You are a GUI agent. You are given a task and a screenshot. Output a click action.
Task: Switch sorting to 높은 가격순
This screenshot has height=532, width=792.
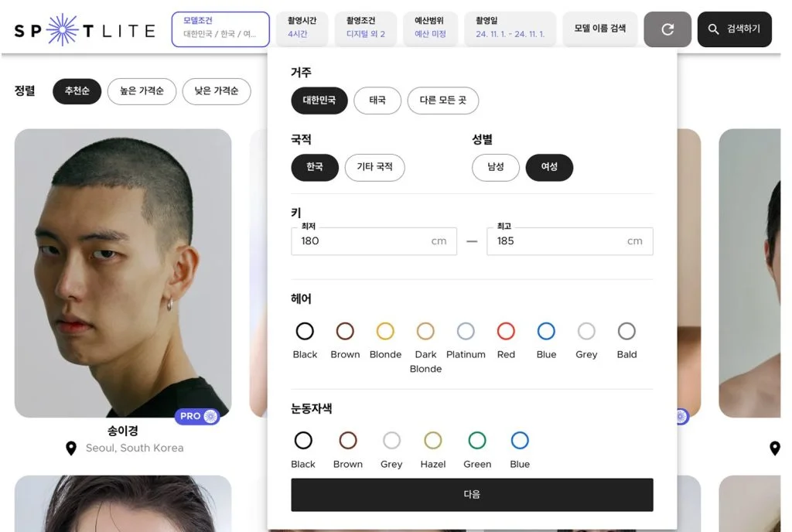pyautogui.click(x=142, y=91)
